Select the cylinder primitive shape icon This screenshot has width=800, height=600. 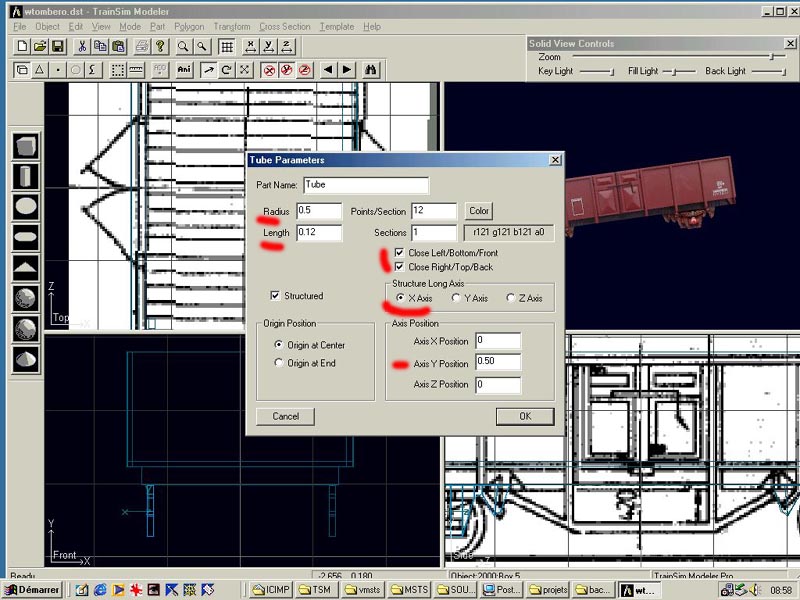(x=26, y=177)
